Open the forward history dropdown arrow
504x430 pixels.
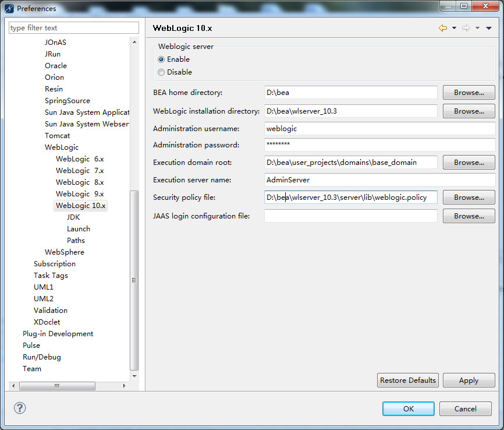click(478, 28)
